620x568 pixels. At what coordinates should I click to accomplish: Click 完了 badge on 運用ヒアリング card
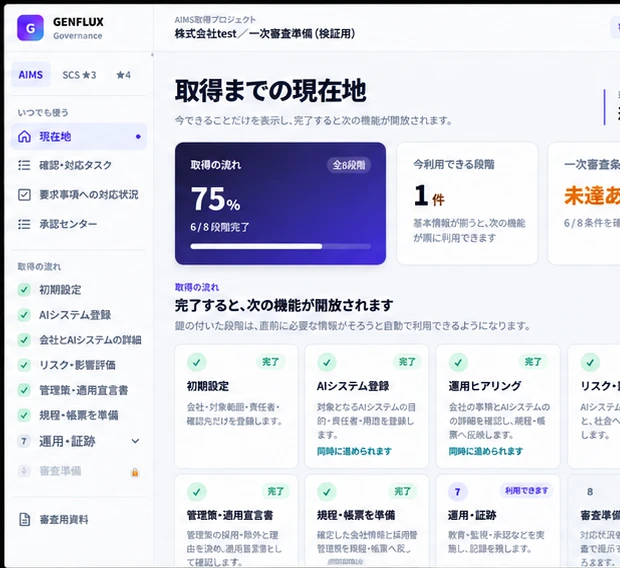[x=533, y=362]
